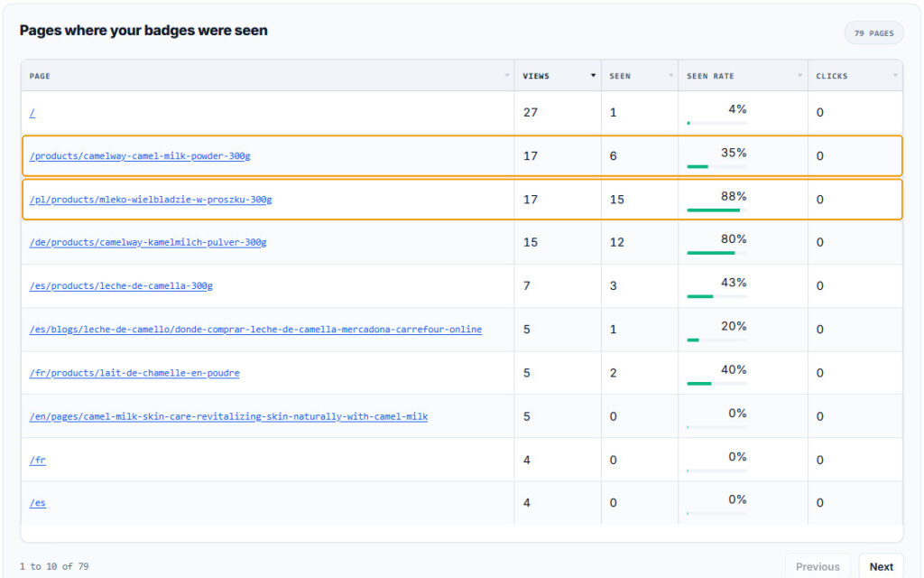Click the "Pages where your badges were seen" heading
This screenshot has height=578, width=924.
tap(143, 31)
